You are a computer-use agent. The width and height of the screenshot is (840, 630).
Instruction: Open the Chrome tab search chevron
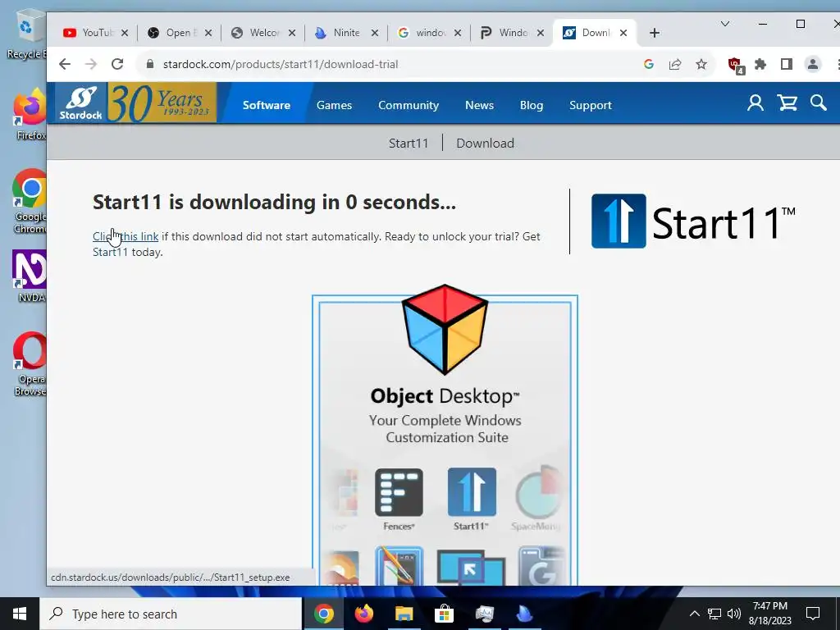click(x=725, y=24)
